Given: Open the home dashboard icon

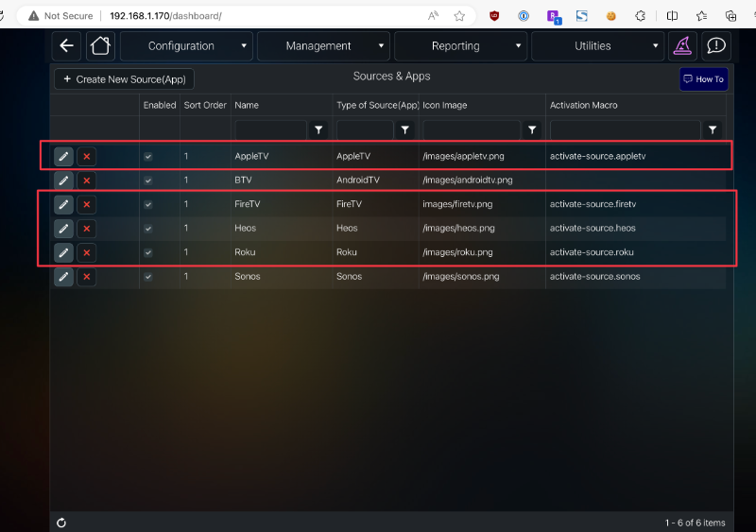Looking at the screenshot, I should [x=100, y=45].
